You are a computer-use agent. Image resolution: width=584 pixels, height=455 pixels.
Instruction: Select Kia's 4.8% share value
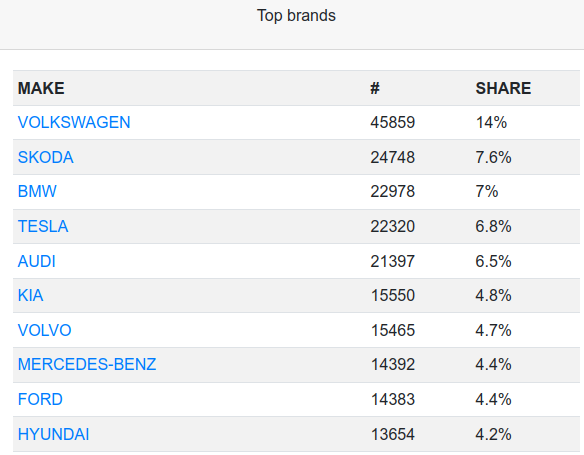point(493,295)
